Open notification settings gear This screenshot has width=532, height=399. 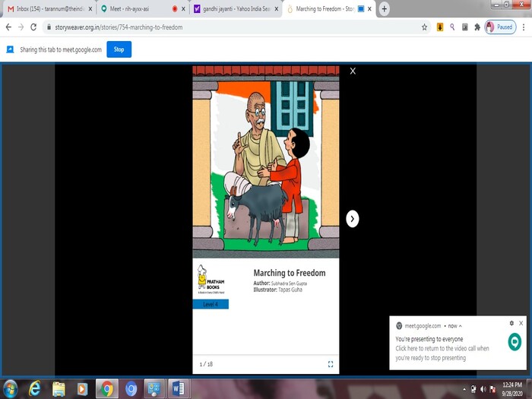point(511,323)
